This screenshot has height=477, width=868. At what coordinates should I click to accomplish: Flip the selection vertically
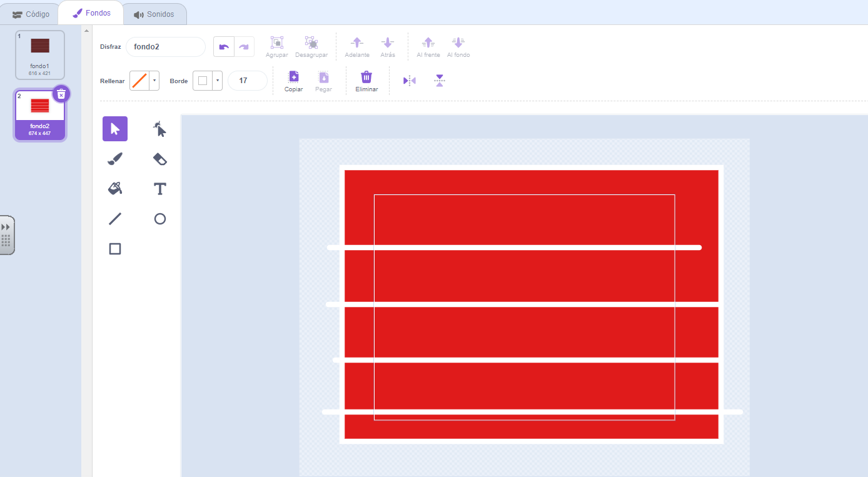click(440, 81)
